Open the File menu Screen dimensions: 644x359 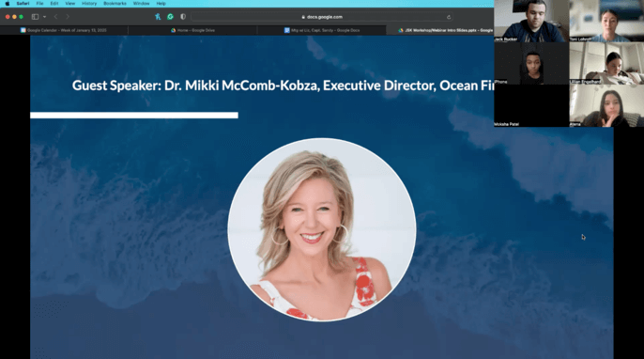[39, 4]
